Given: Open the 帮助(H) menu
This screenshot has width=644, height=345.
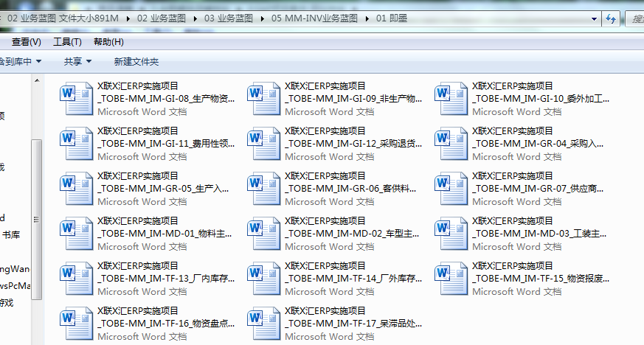Looking at the screenshot, I should pyautogui.click(x=108, y=42).
